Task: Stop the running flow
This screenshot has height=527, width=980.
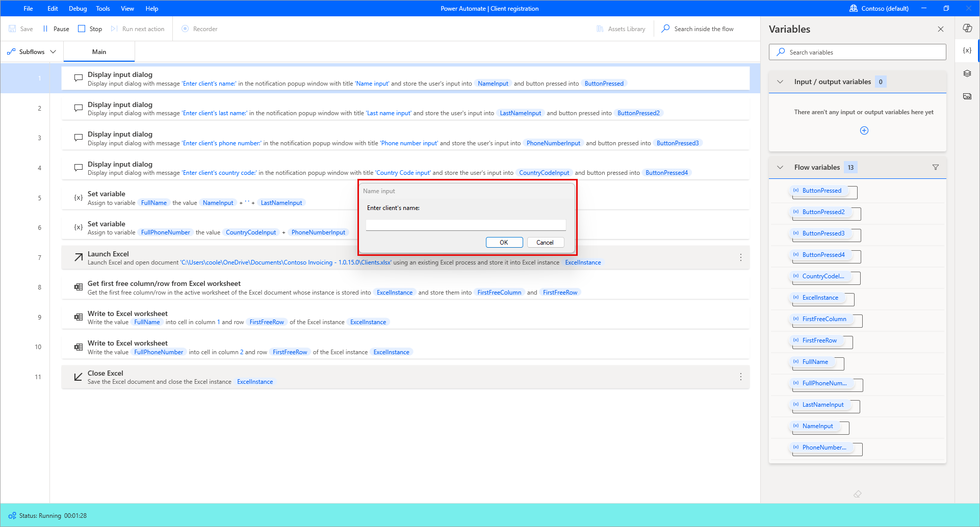Action: (90, 29)
